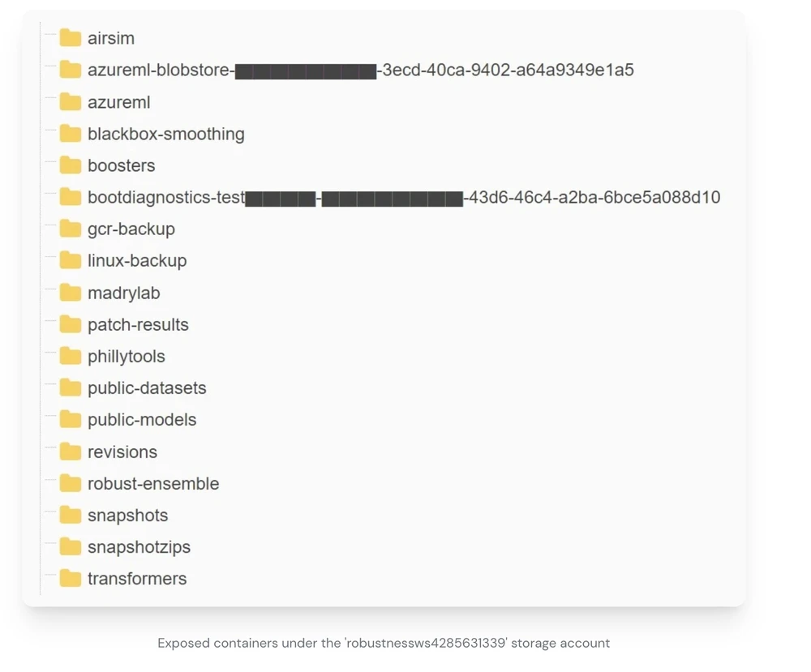811x672 pixels.
Task: Open the robust-ensemble container
Action: pos(153,484)
